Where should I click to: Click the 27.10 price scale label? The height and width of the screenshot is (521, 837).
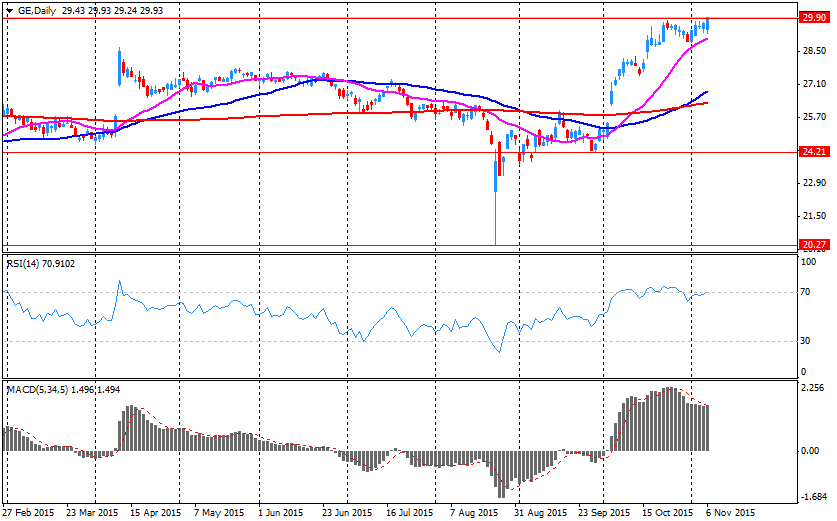coord(815,84)
